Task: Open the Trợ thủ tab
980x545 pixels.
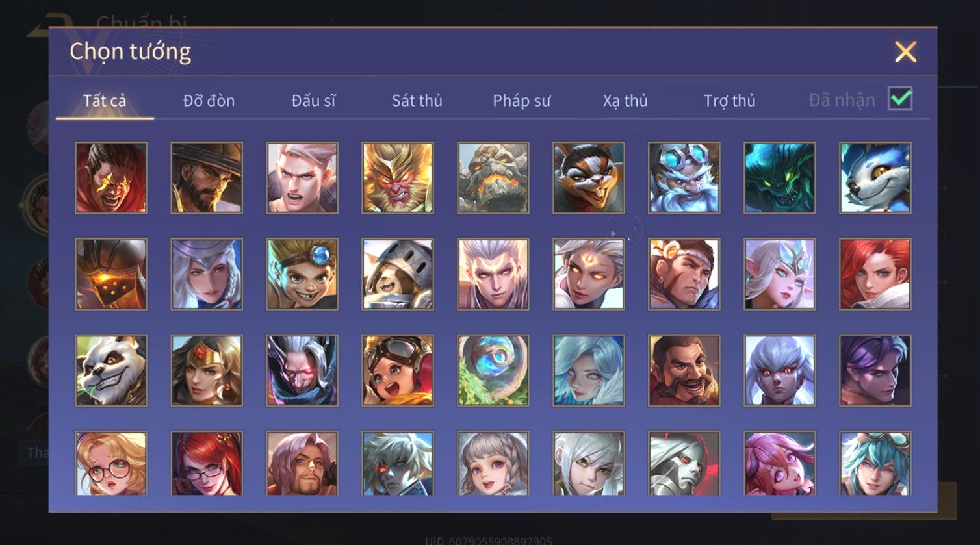Action: point(729,101)
